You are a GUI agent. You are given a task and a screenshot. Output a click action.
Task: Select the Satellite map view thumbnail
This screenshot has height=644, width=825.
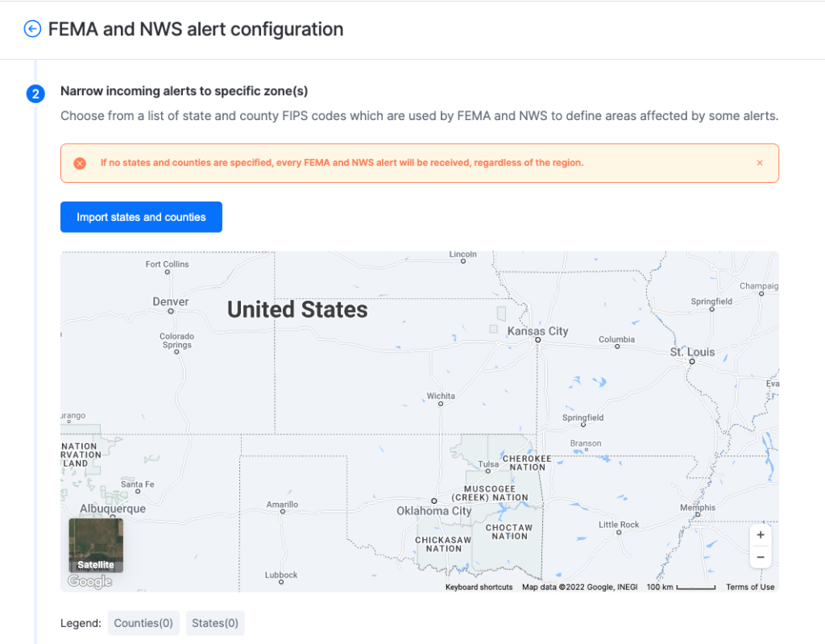(x=95, y=546)
